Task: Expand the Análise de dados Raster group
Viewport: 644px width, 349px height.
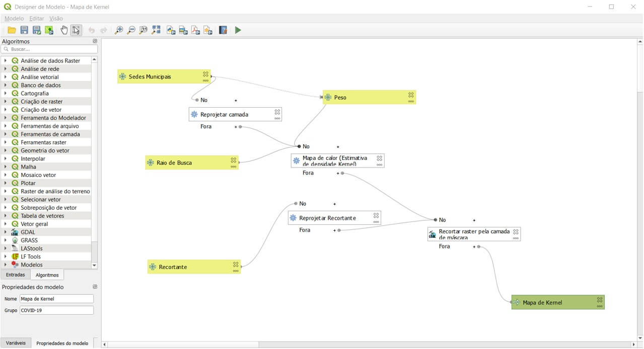Action: 5,61
